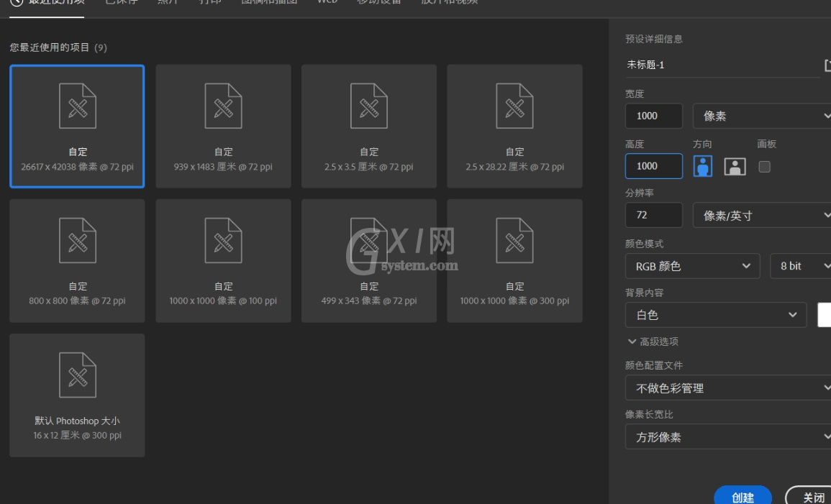Image resolution: width=831 pixels, height=504 pixels.
Task: Click the 未标题-1 document name field
Action: [x=722, y=65]
